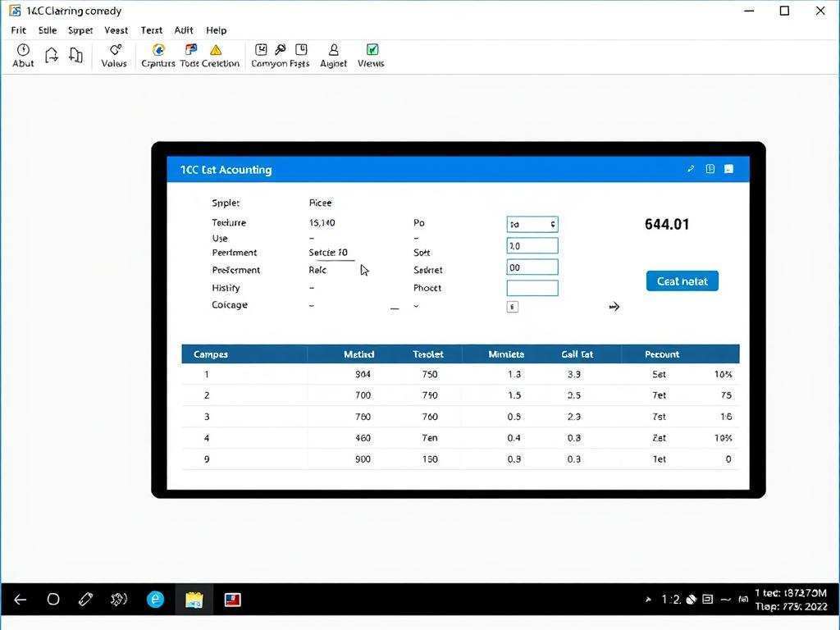Open the Crpnturs toolbar icon

158,51
